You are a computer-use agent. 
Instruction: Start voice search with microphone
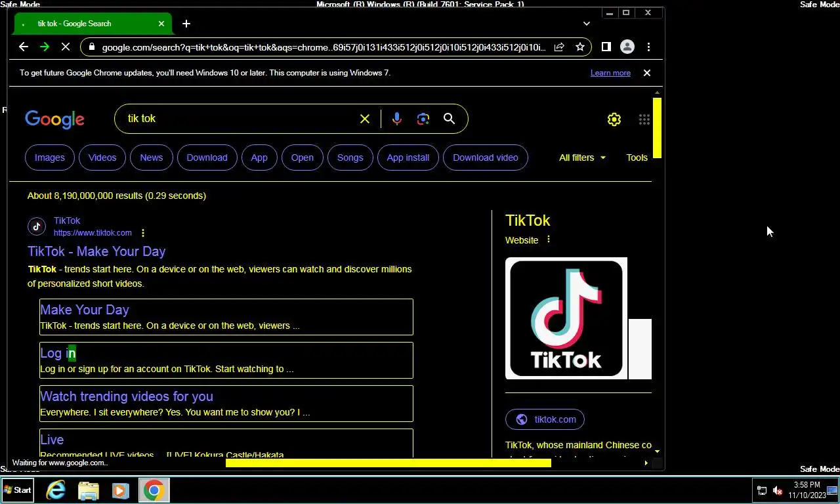[396, 119]
